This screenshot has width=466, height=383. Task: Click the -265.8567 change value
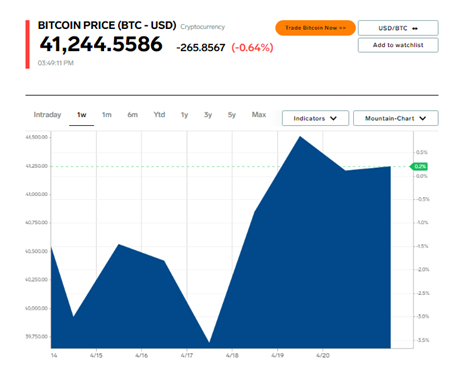click(201, 48)
